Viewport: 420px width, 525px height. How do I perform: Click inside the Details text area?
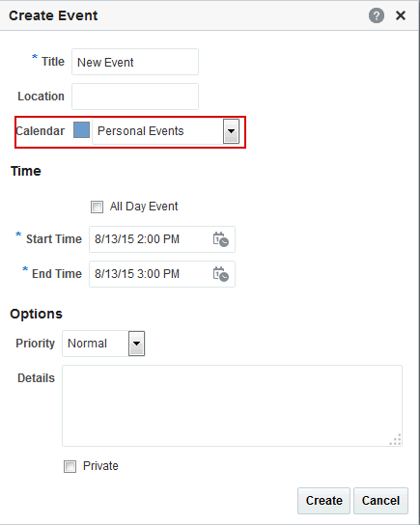[x=232, y=405]
